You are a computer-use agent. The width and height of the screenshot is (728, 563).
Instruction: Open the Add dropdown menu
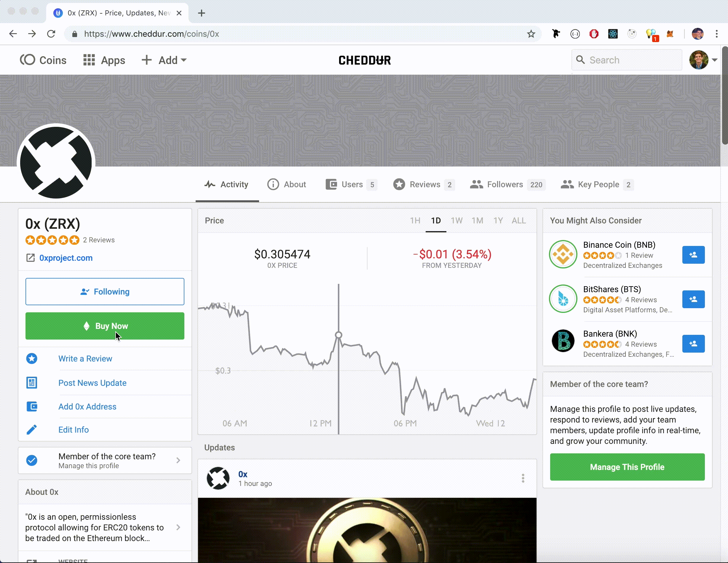click(x=164, y=60)
